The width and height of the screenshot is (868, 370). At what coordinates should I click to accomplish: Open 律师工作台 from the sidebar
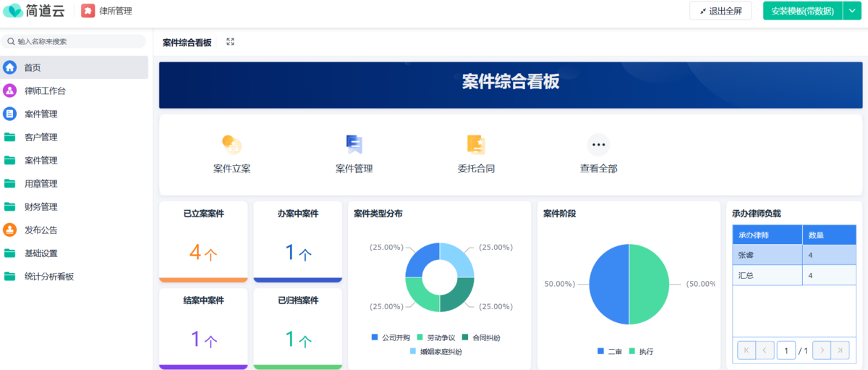[75, 91]
